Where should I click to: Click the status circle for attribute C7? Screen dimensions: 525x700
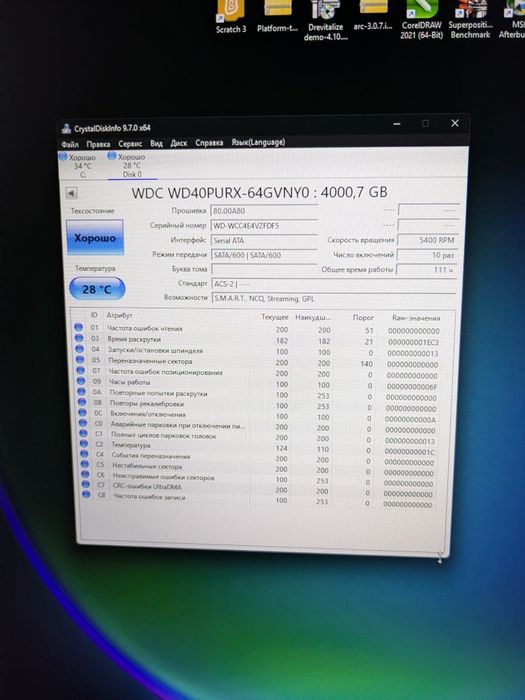(x=85, y=484)
